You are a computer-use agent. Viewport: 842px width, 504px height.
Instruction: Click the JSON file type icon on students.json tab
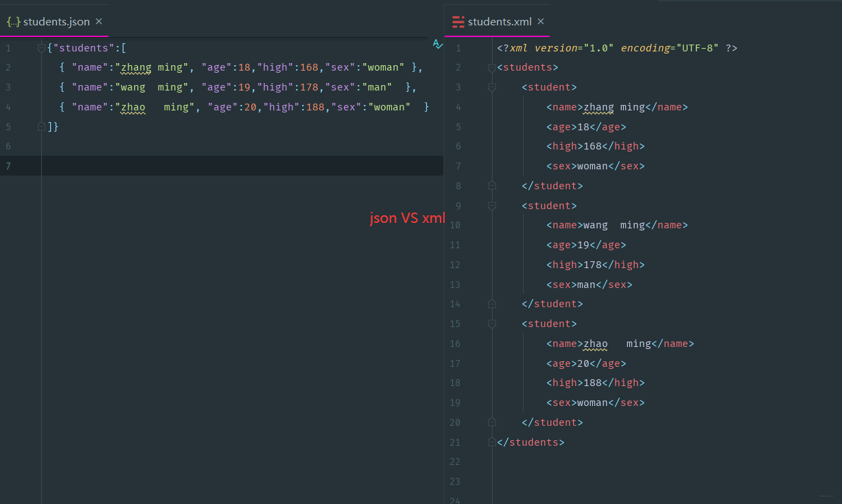click(x=13, y=21)
